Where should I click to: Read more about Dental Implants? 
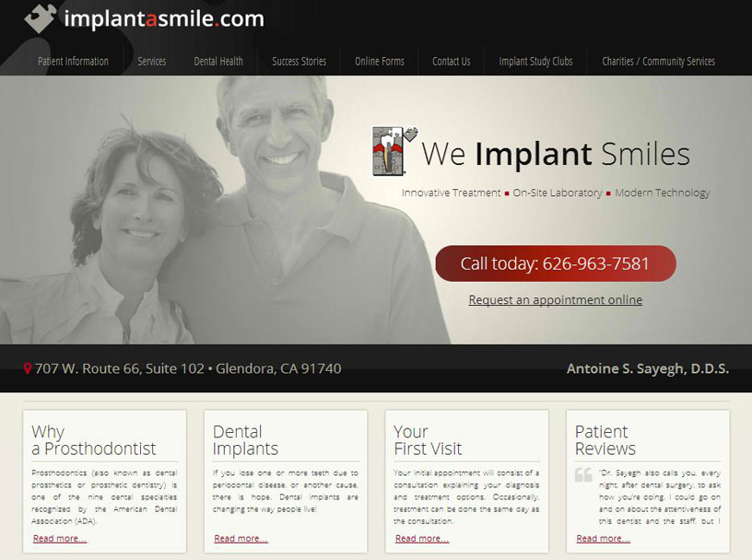click(241, 539)
